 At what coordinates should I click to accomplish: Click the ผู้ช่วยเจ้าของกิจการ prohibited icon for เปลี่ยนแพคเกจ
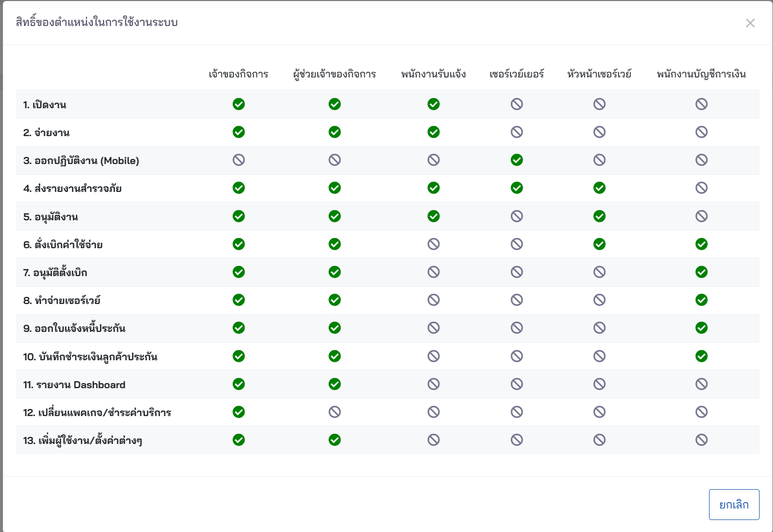(x=335, y=412)
